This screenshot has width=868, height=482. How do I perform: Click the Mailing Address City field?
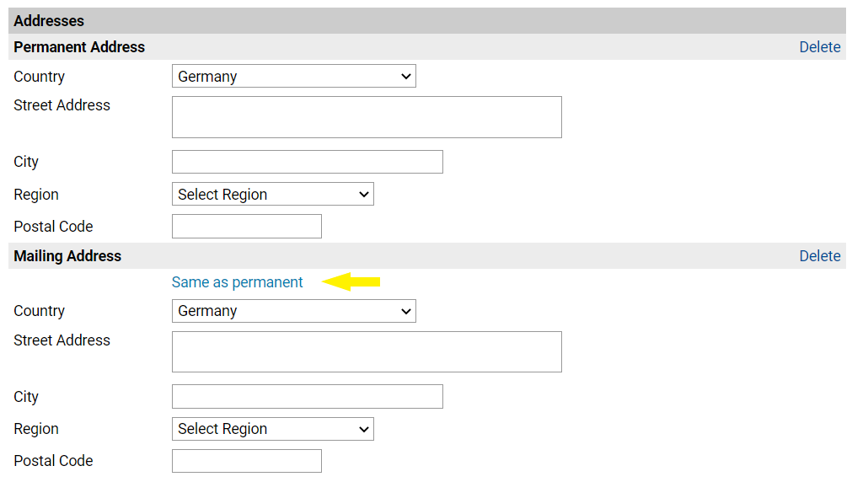pos(308,397)
